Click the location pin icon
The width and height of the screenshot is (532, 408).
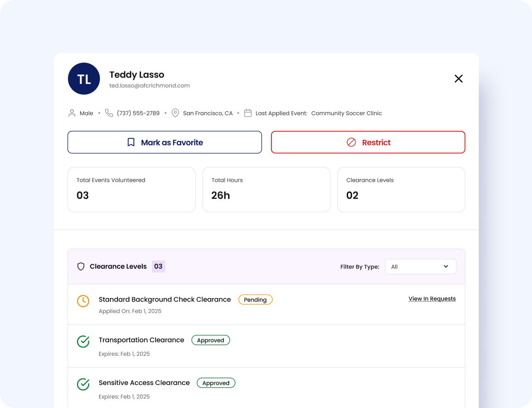[x=175, y=113]
